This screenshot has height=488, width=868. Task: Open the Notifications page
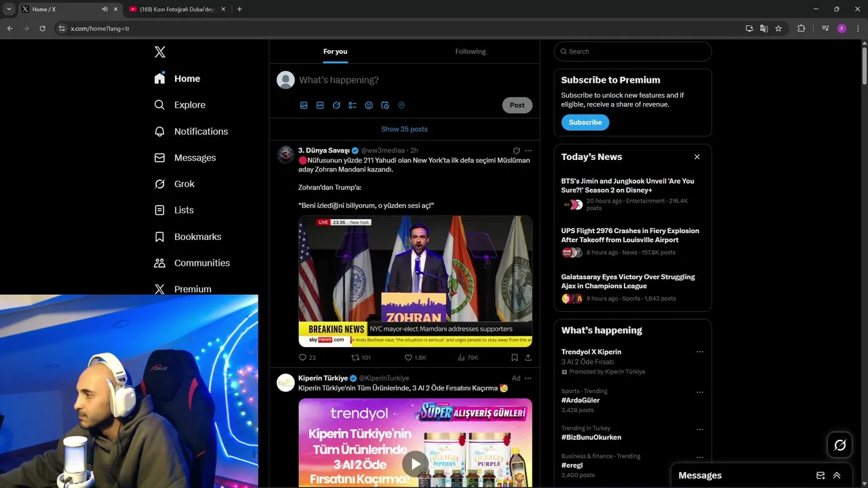coord(191,131)
